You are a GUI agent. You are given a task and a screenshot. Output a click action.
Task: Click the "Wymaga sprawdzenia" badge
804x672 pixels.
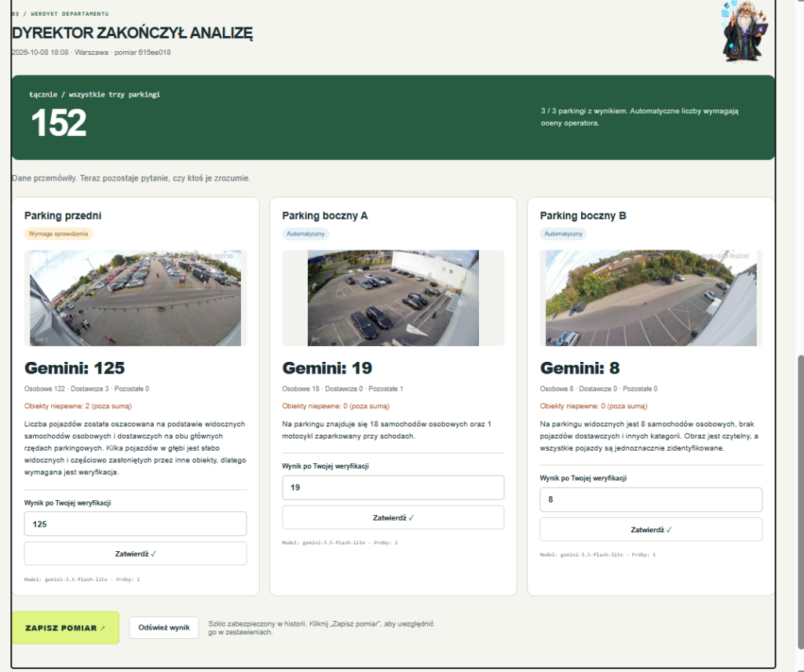point(58,234)
